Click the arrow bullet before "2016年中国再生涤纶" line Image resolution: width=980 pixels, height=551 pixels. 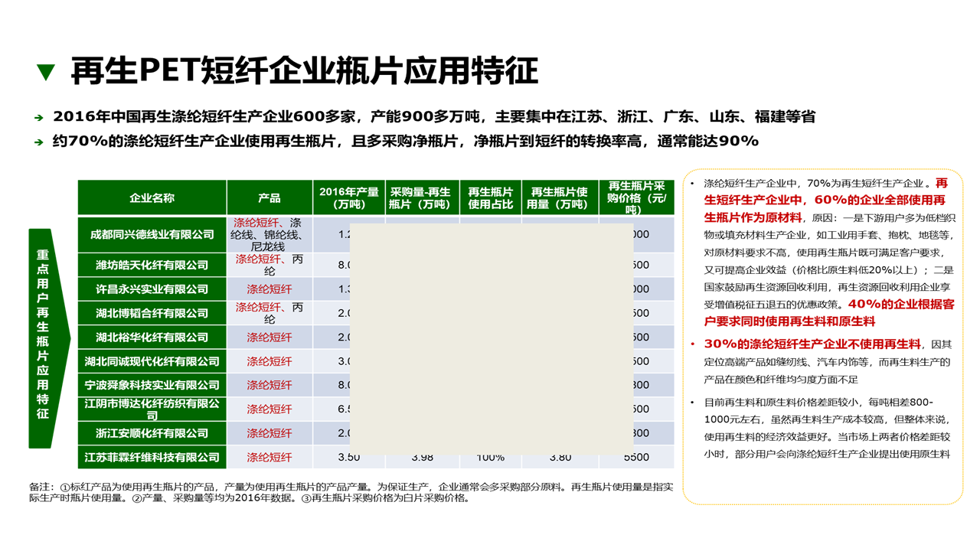(39, 118)
